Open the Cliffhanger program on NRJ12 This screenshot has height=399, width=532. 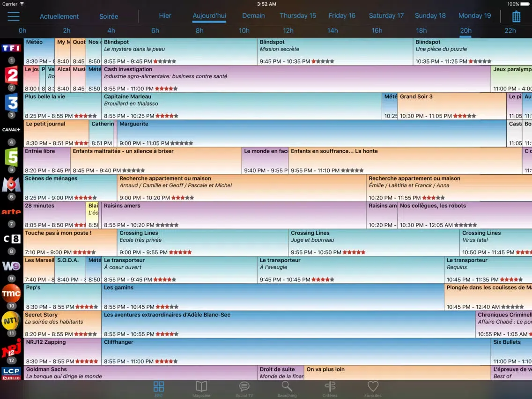[x=296, y=352]
